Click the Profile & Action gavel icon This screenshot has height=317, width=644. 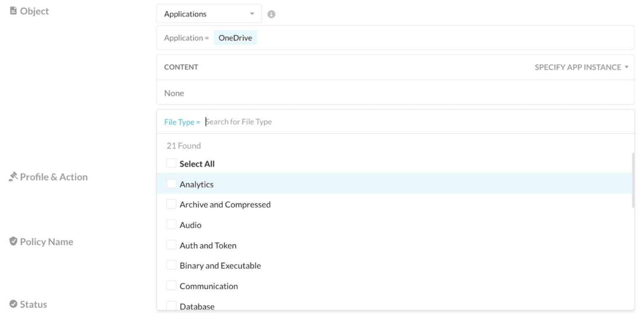point(13,177)
